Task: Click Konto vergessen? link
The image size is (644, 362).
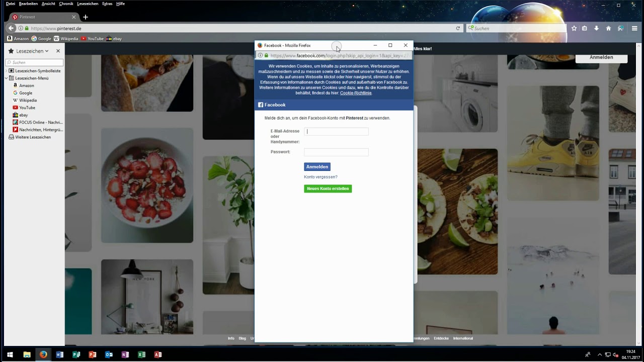Action: [x=320, y=177]
